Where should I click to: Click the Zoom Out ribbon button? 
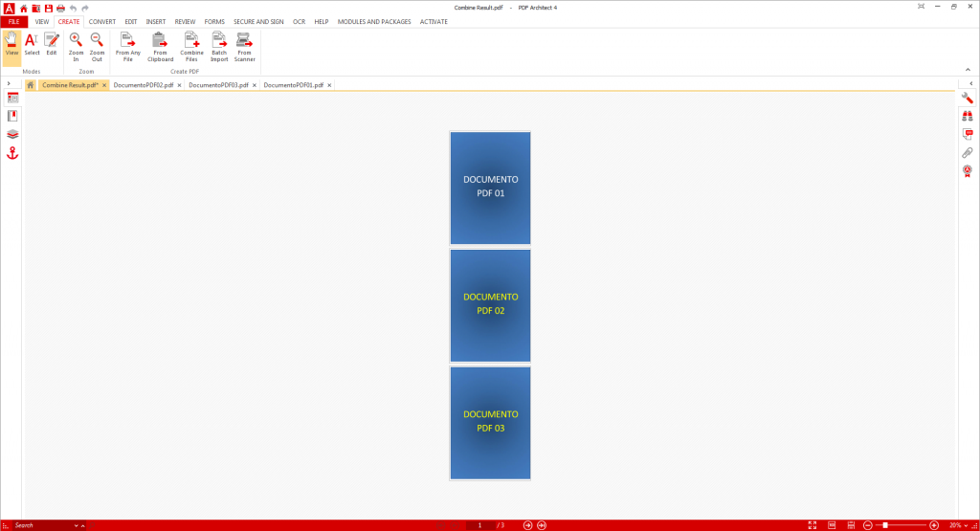pos(97,48)
